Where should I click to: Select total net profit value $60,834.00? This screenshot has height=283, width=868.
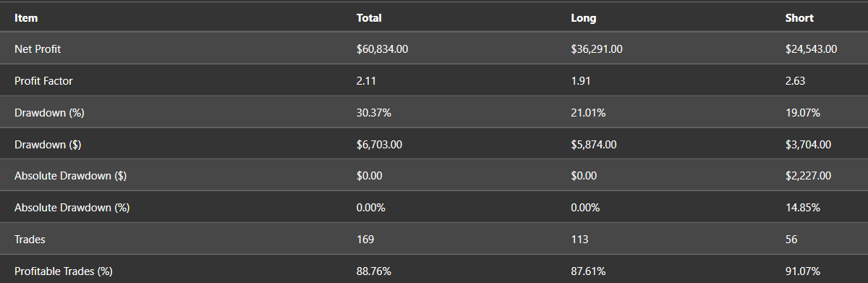[x=383, y=49]
